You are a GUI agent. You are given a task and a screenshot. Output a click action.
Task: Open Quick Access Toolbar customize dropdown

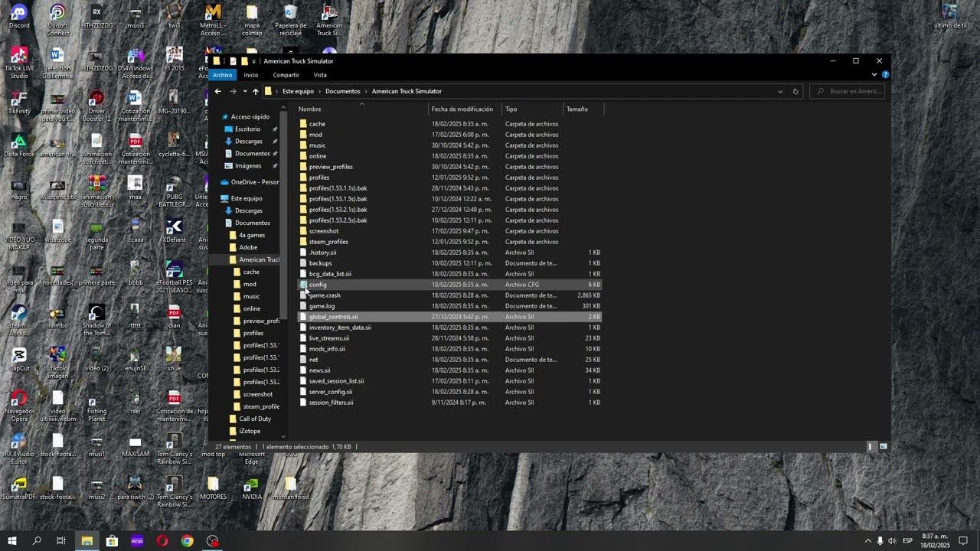pyautogui.click(x=253, y=61)
